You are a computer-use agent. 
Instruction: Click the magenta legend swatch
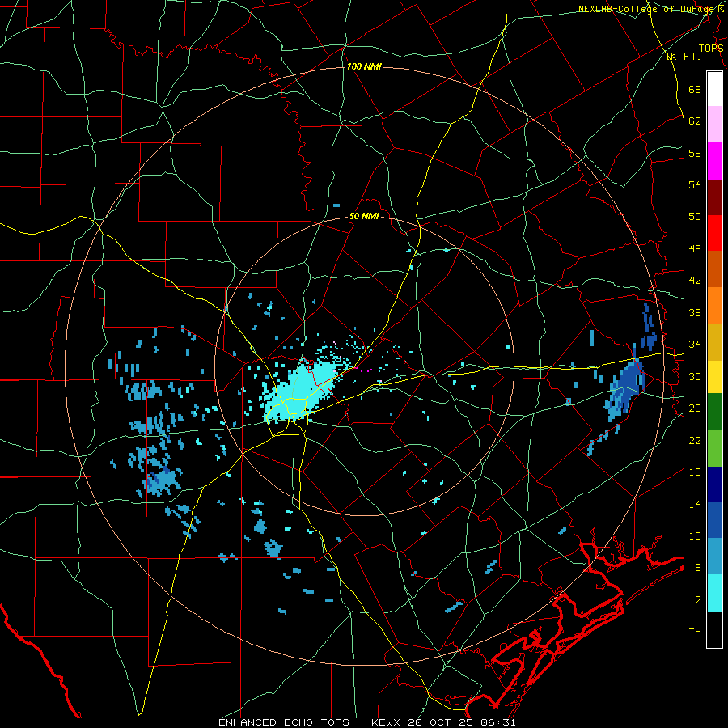coord(714,161)
